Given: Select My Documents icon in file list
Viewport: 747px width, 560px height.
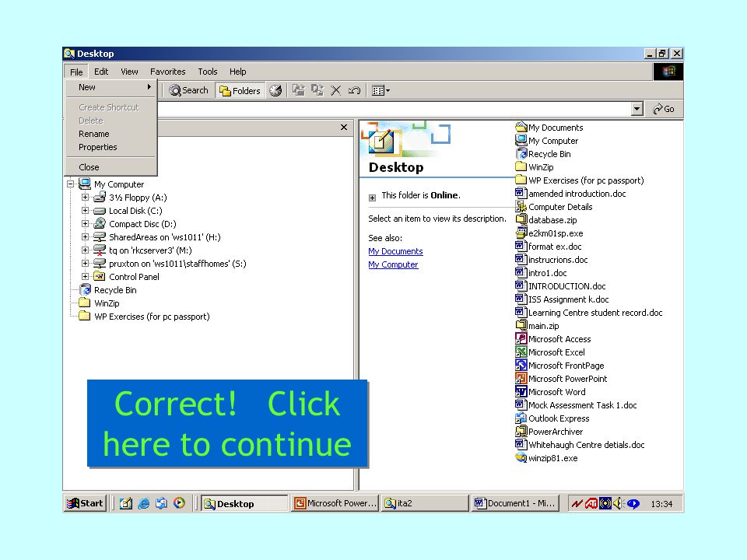Looking at the screenshot, I should click(521, 127).
